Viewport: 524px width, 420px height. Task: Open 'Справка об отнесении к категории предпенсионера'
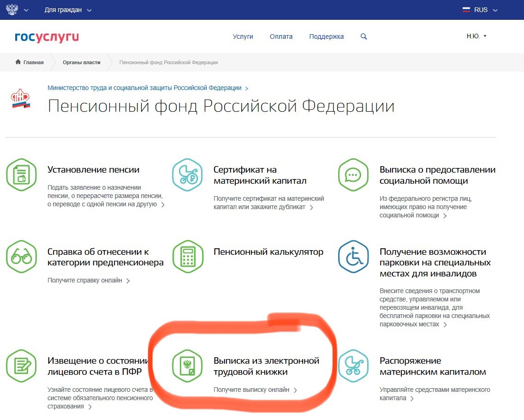coord(105,257)
